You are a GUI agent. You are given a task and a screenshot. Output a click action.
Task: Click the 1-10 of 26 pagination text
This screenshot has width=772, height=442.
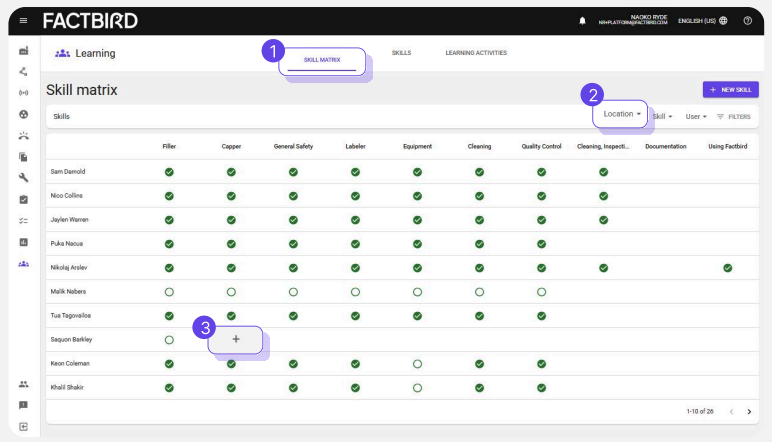[700, 411]
